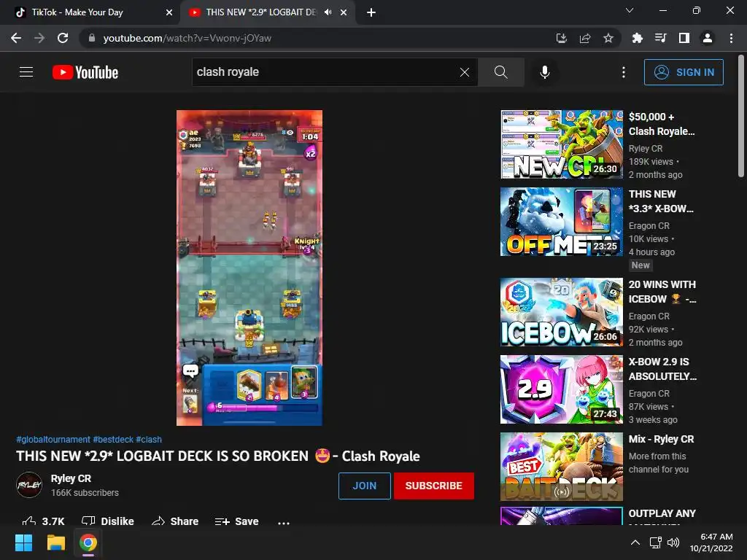747x560 pixels.
Task: Open the NEW CR 26:30 thumbnail
Action: point(562,144)
